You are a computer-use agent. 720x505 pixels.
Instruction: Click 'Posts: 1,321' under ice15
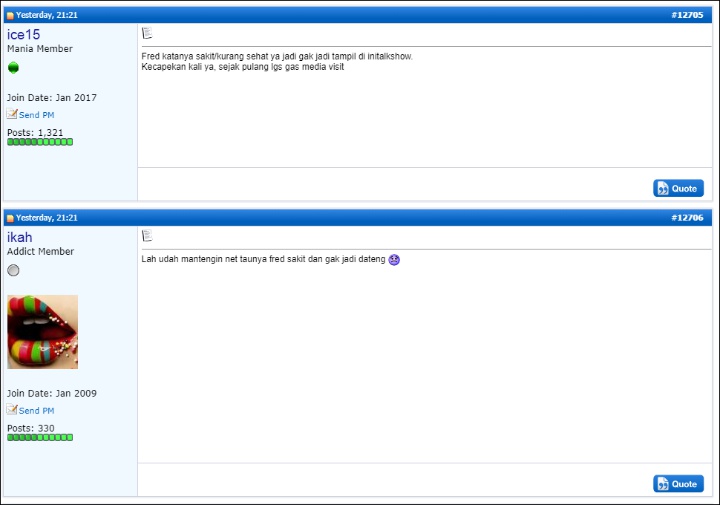pyautogui.click(x=35, y=133)
